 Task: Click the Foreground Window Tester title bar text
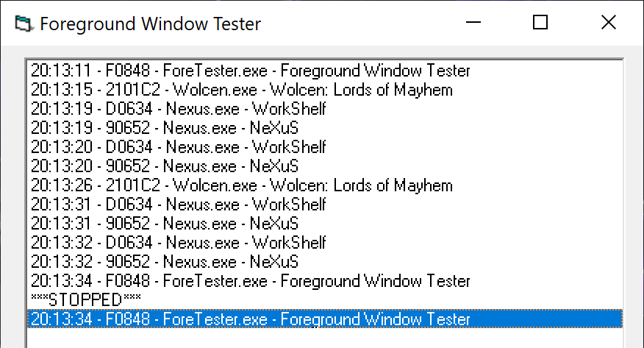pyautogui.click(x=150, y=24)
